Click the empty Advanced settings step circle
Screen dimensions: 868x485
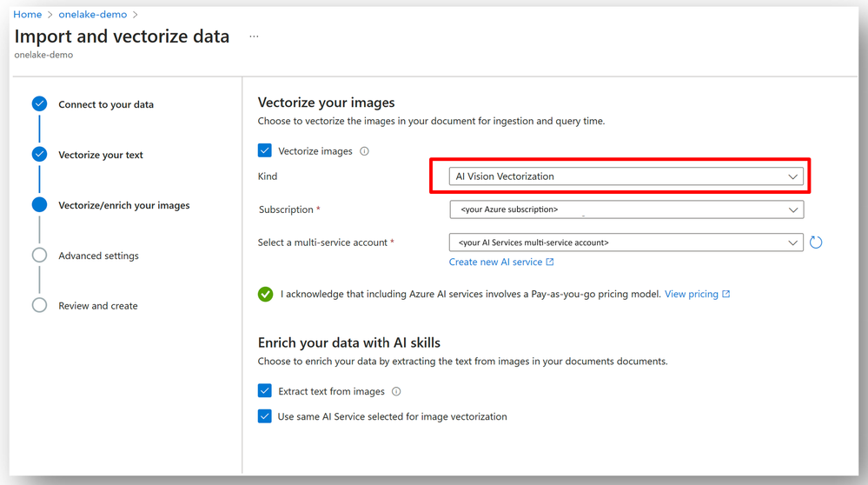click(x=39, y=256)
